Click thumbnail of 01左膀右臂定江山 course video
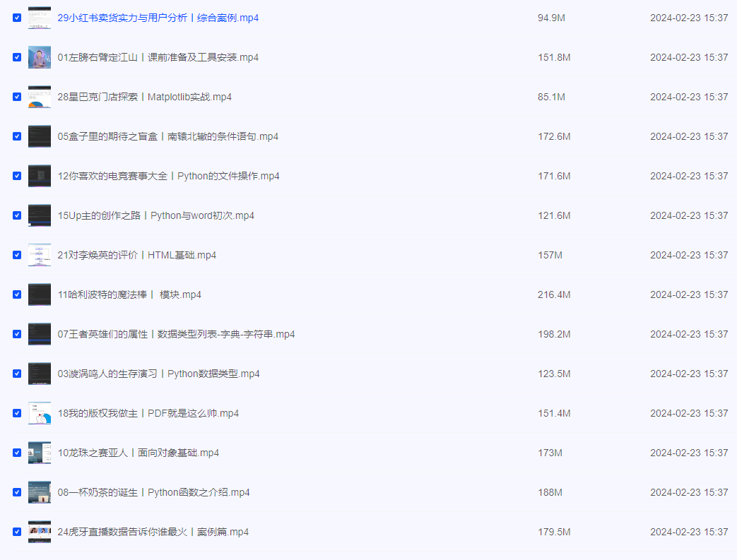The width and height of the screenshot is (737, 560). [x=39, y=56]
